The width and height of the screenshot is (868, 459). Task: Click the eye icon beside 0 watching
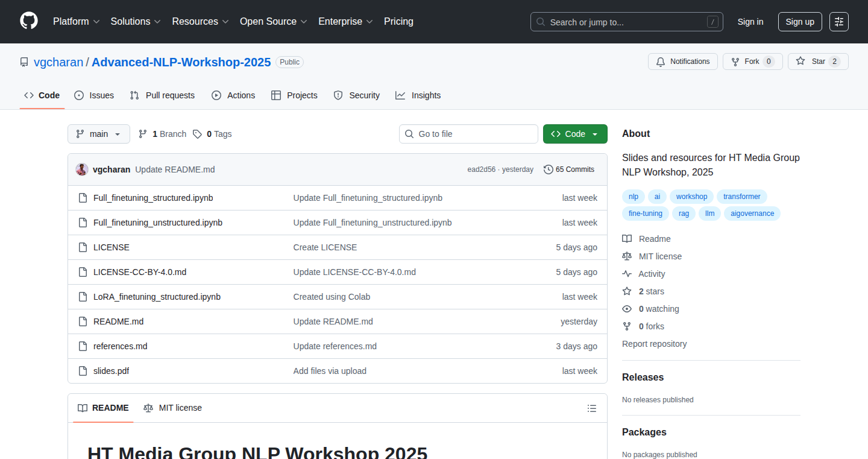(627, 309)
